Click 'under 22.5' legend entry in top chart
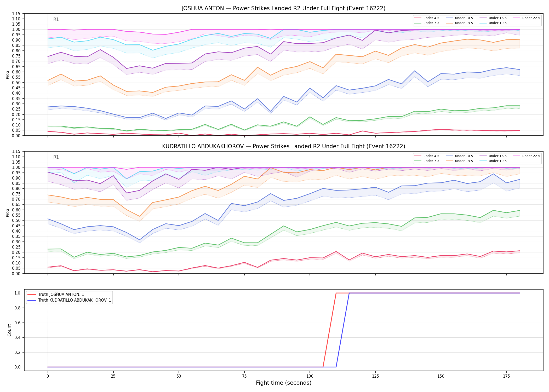The image size is (549, 392). pyautogui.click(x=527, y=18)
